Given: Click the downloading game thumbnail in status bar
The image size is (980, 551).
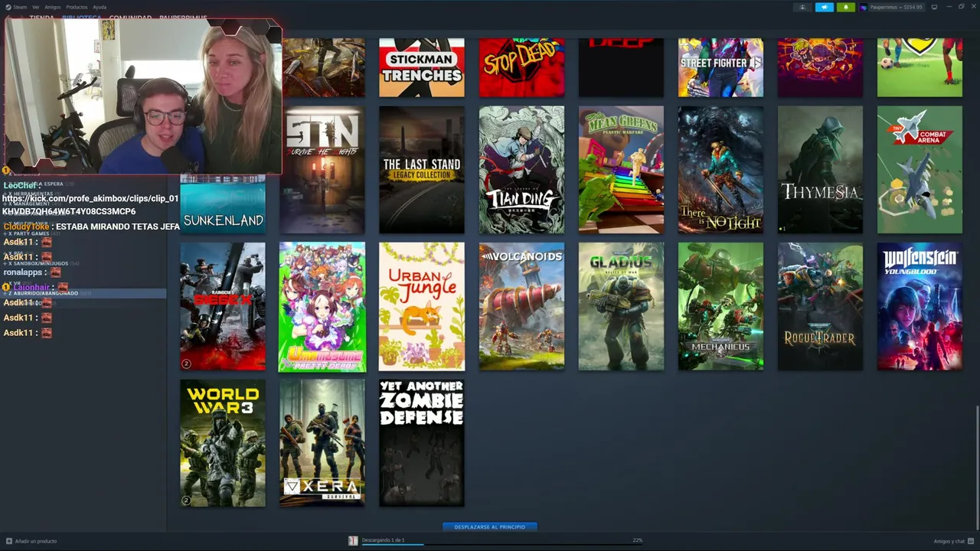Looking at the screenshot, I should 353,540.
